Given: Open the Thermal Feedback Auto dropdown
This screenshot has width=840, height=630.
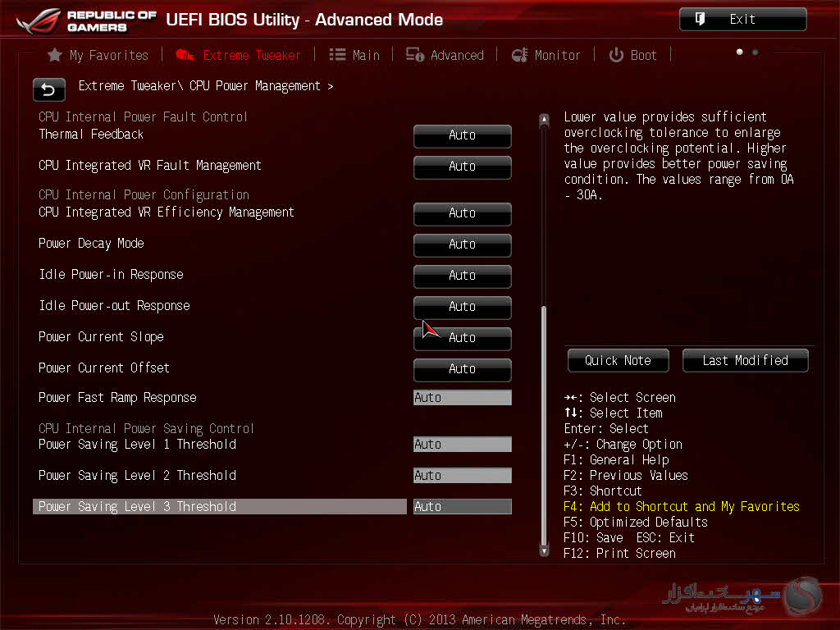Looking at the screenshot, I should pos(462,135).
